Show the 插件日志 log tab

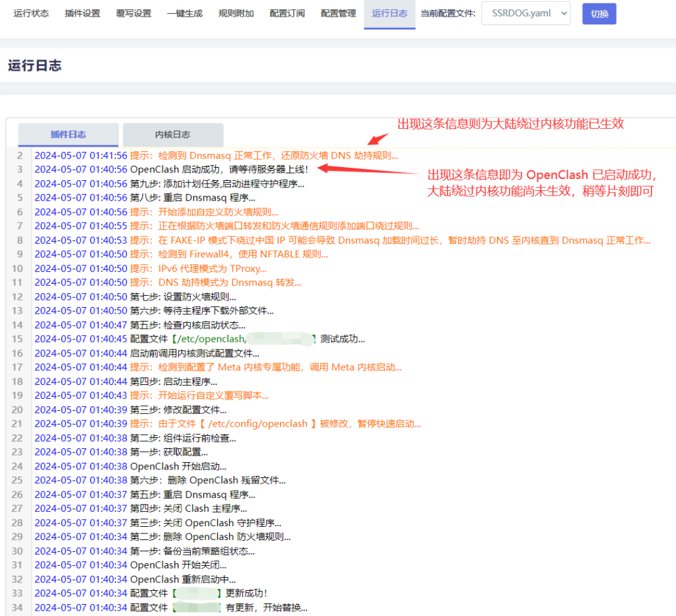click(68, 135)
